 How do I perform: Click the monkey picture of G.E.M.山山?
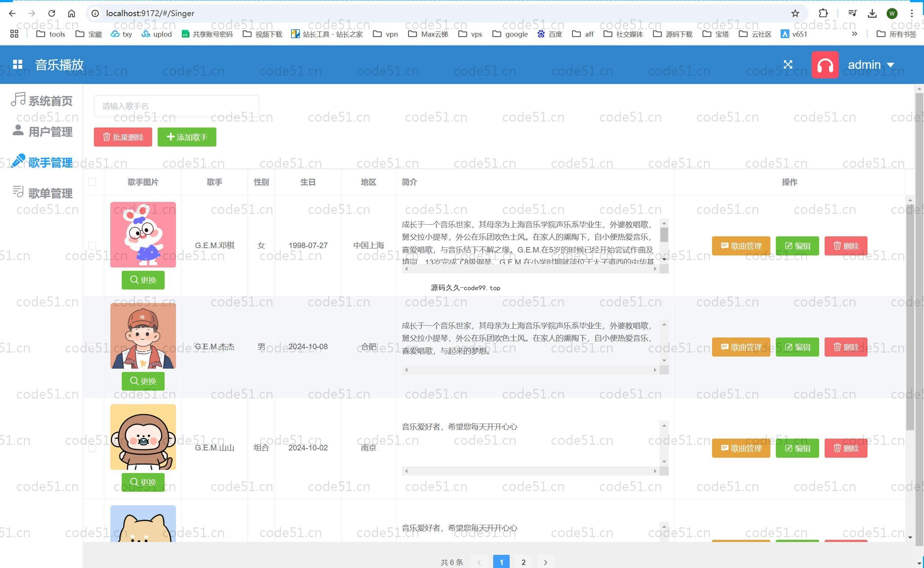point(143,437)
